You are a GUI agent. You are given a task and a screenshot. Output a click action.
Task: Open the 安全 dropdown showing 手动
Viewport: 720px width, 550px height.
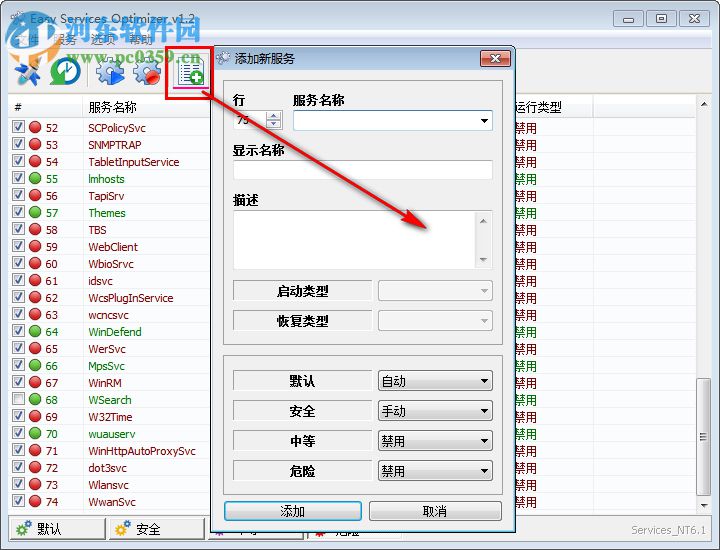[435, 411]
